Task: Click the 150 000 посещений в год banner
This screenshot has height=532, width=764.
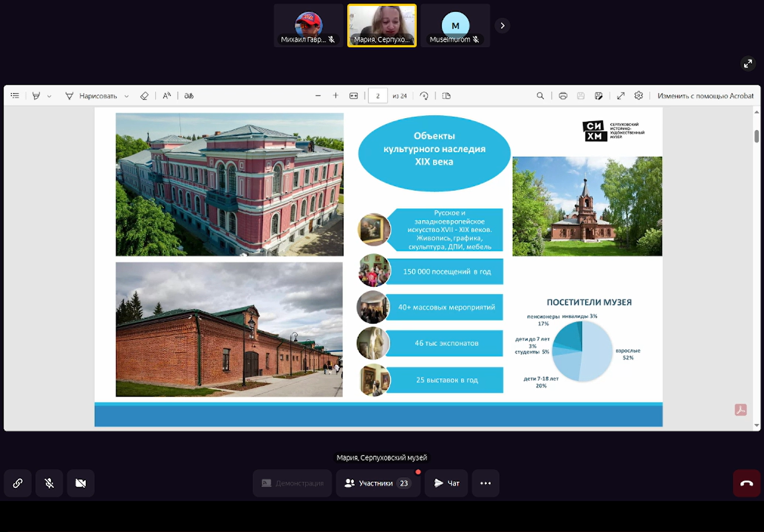Action: point(445,271)
